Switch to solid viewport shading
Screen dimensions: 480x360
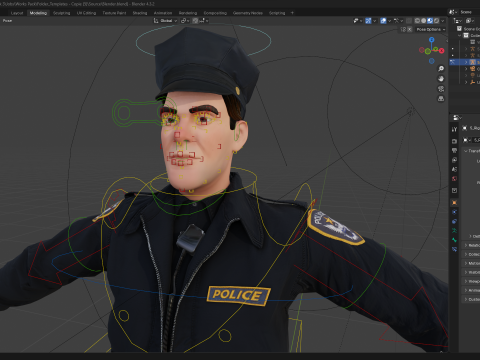pyautogui.click(x=424, y=21)
